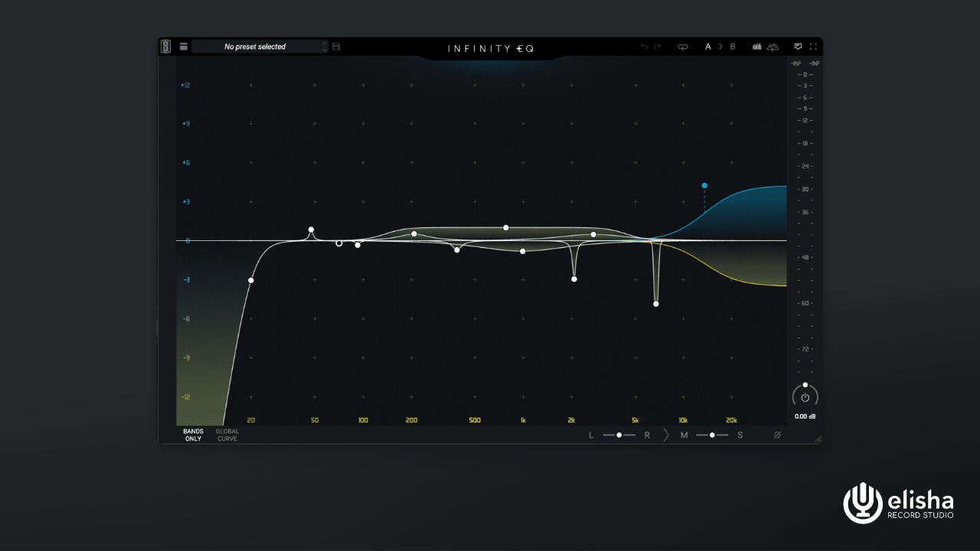Click the '+9' gain scale label
Viewport: 980px width, 551px height.
186,124
